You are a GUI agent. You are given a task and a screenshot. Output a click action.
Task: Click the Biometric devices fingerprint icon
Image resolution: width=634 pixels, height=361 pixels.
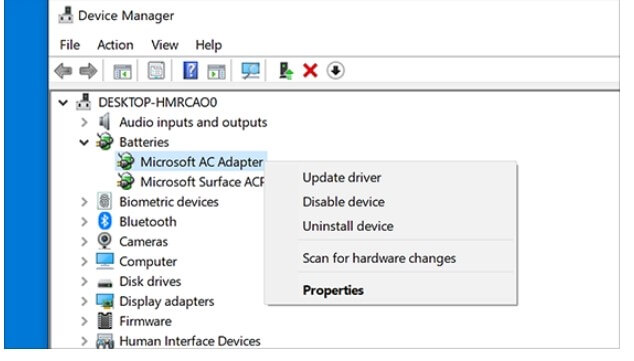click(104, 201)
